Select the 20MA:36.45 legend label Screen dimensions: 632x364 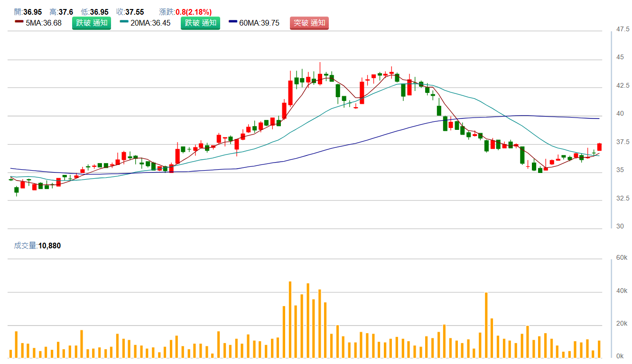click(x=150, y=23)
